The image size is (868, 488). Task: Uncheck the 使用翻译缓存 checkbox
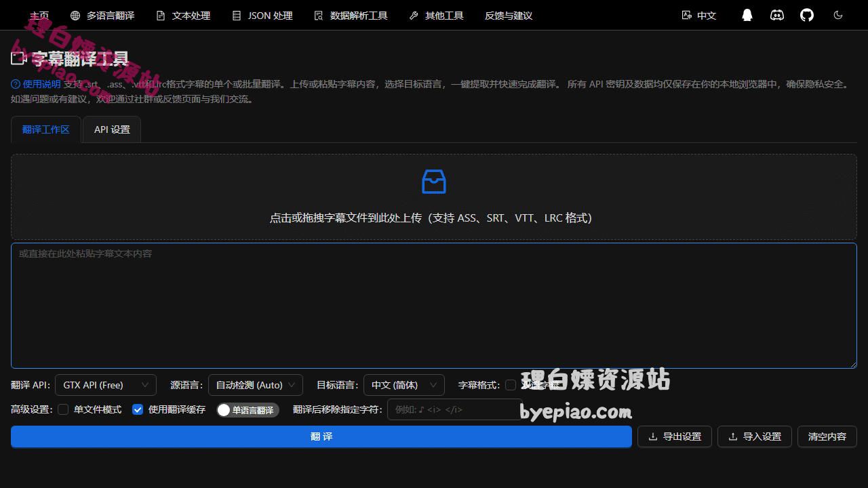click(x=138, y=409)
